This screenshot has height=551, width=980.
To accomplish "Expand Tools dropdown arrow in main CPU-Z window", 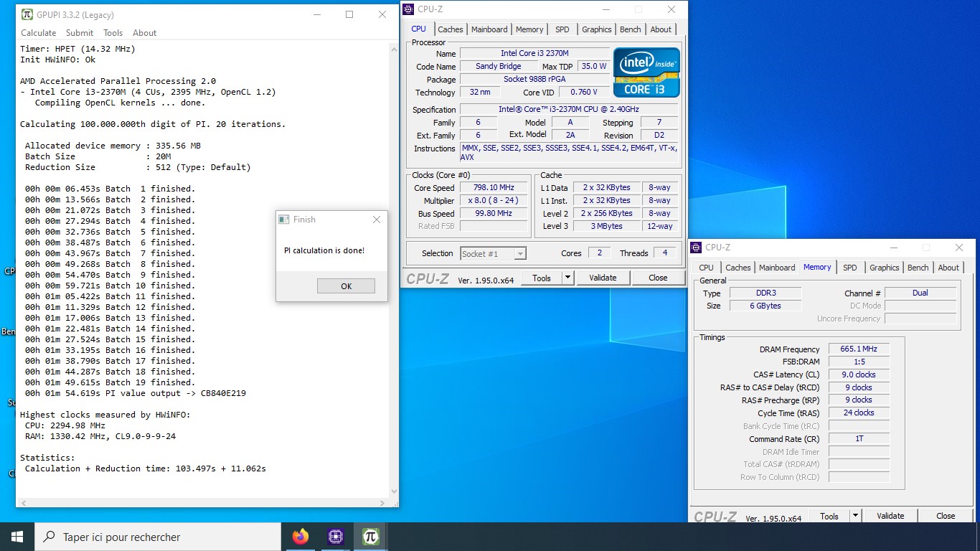I will point(567,278).
